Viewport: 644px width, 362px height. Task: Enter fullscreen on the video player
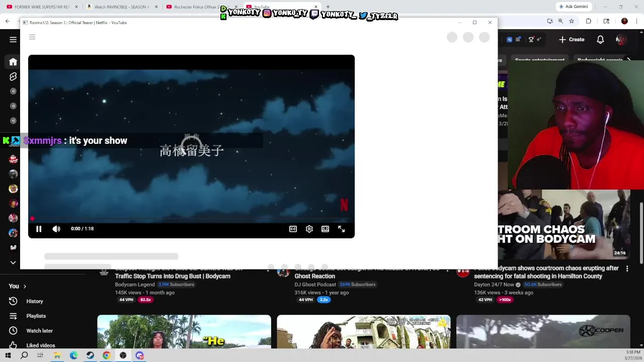tap(342, 229)
